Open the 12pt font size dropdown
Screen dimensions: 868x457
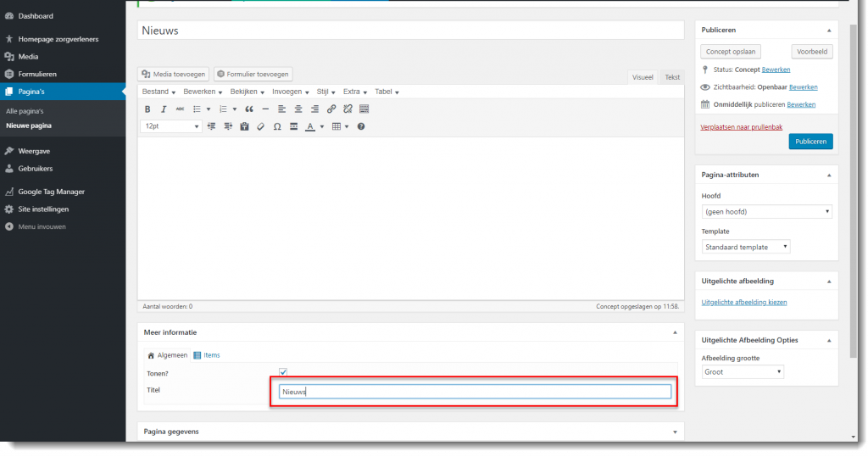coord(171,126)
